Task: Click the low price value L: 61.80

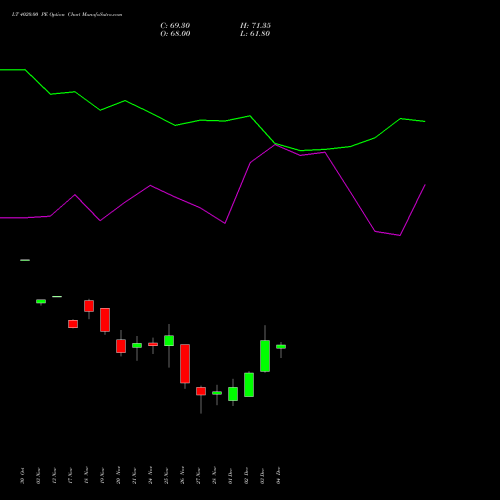Action: pyautogui.click(x=255, y=34)
